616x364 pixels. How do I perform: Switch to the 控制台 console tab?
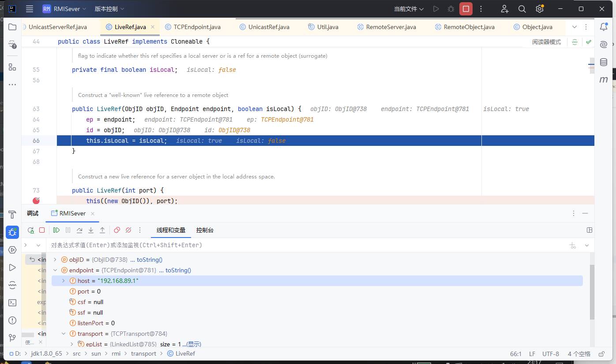click(205, 230)
